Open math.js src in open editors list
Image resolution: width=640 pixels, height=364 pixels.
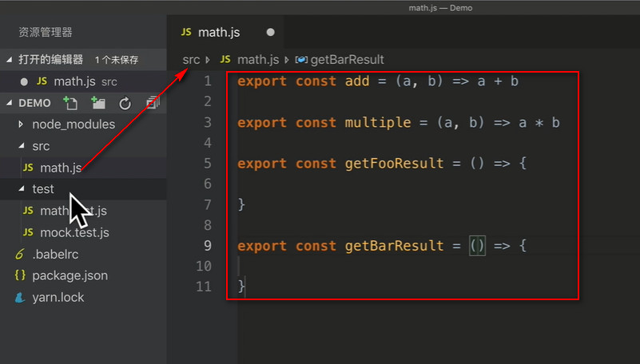tap(83, 82)
